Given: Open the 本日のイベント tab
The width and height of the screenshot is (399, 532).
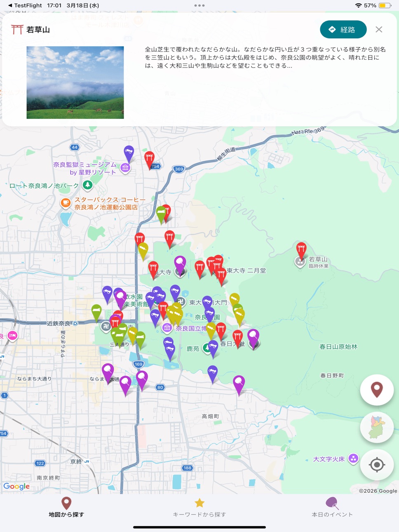Looking at the screenshot, I should click(332, 508).
